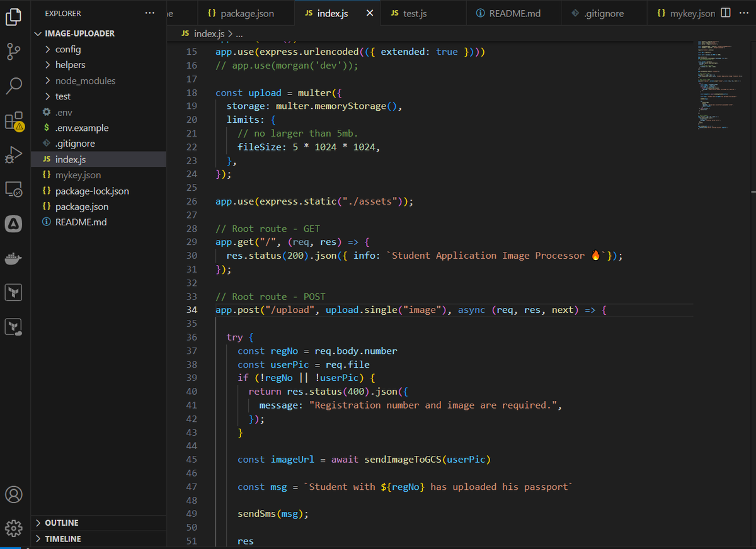Click the sendSms(msg) call on line 49

pyautogui.click(x=273, y=514)
